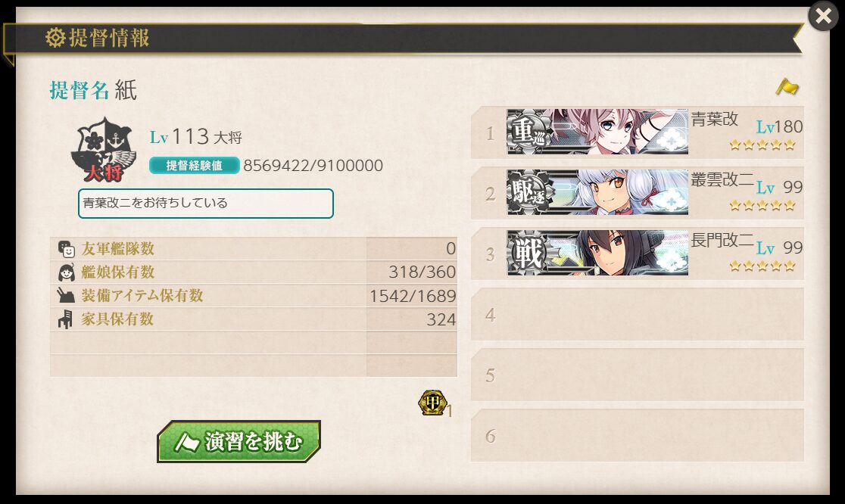Screen dimensions: 845x504
Task: Click the 装備アイテム保有数 equipment icon
Action: [66, 296]
